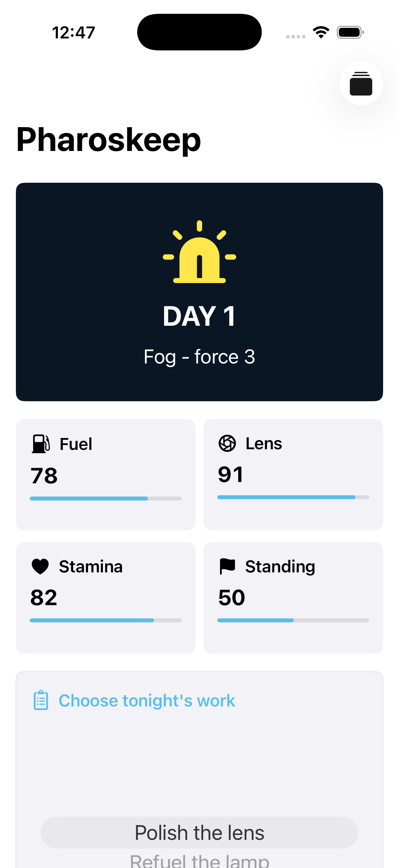The width and height of the screenshot is (399, 868).
Task: Tap the Standing flag icon
Action: (227, 566)
